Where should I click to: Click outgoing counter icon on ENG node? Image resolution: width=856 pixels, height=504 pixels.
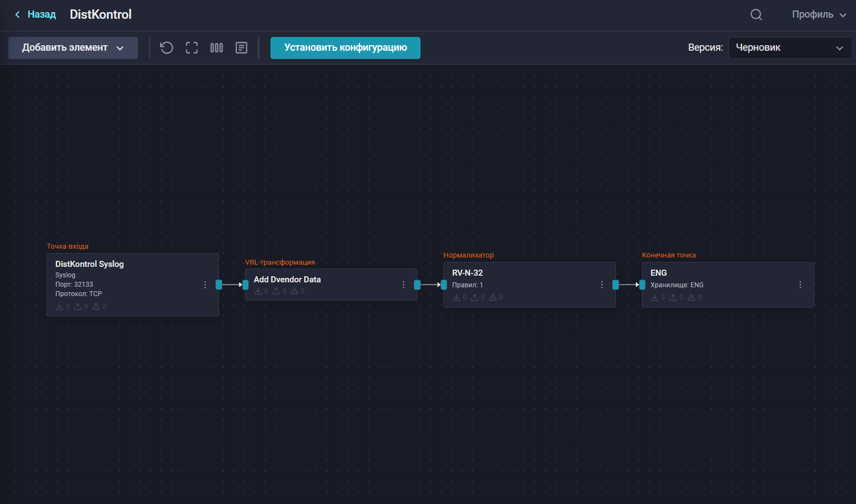[673, 297]
